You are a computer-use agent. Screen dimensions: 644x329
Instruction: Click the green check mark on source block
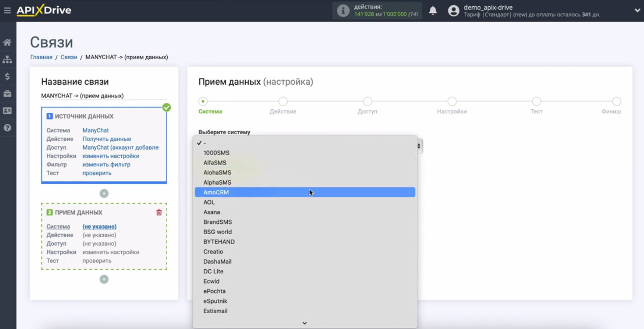click(x=167, y=107)
